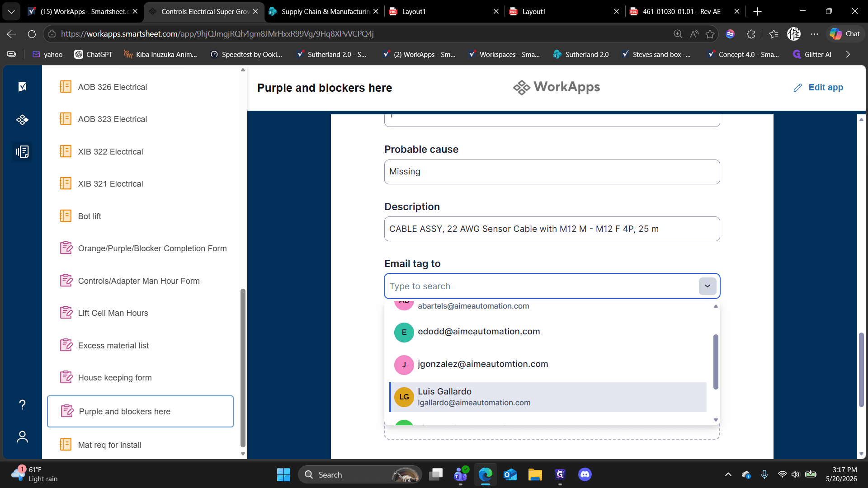Viewport: 868px width, 488px height.
Task: Click the contact dropdown list scrollbar thumb
Action: [x=716, y=362]
